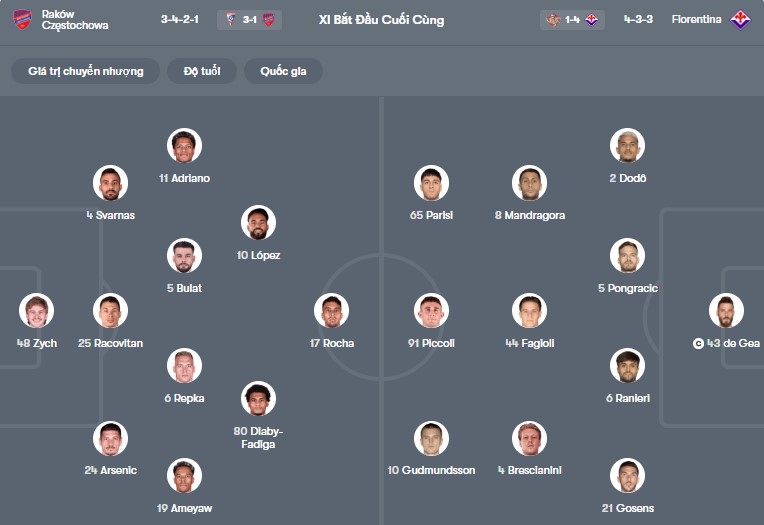
Task: Click de Gea's goalkeeper avatar
Action: pyautogui.click(x=726, y=311)
